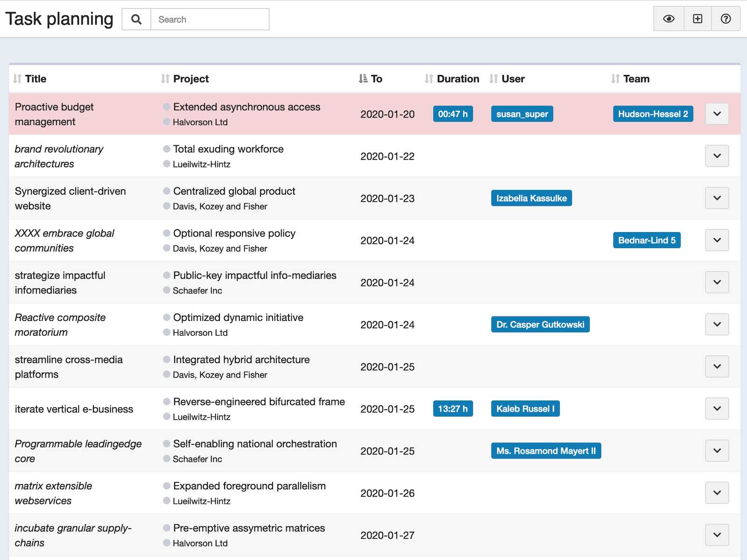Click the Bednar-Lind 5 team badge
747x560 pixels.
pyautogui.click(x=647, y=240)
